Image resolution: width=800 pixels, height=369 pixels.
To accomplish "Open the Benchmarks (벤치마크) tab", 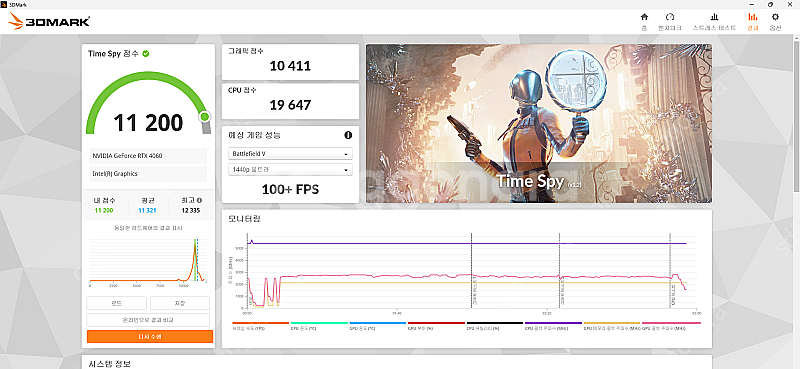I will (670, 21).
